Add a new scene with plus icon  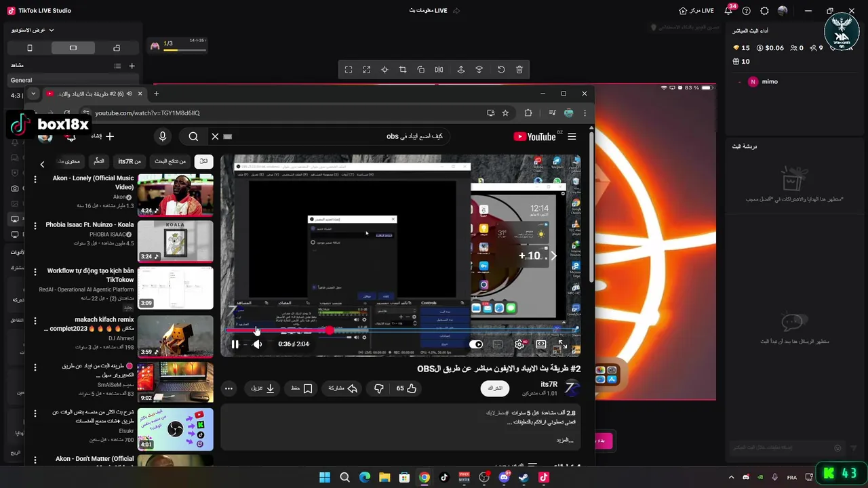[x=132, y=66]
